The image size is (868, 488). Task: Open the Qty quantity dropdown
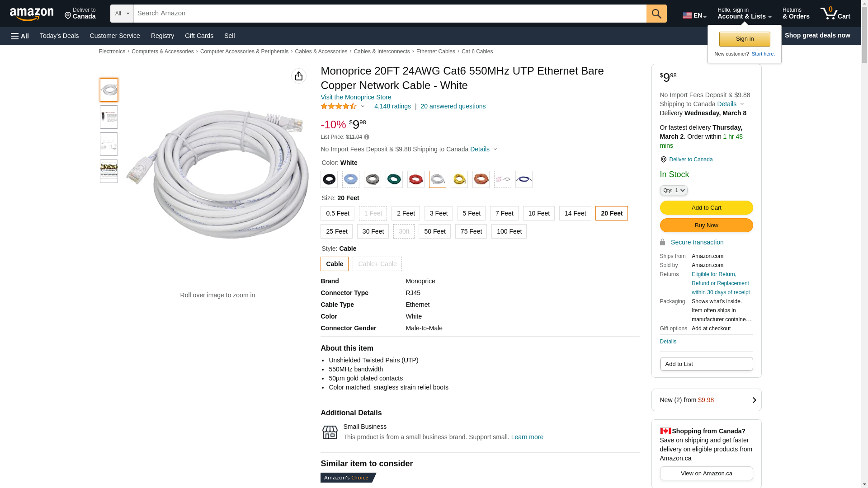coord(674,191)
